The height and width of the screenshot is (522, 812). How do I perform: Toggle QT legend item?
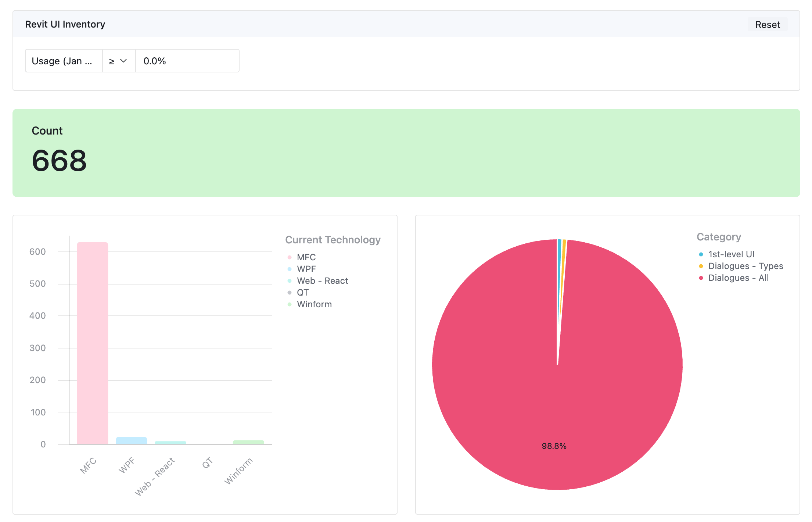pos(298,293)
